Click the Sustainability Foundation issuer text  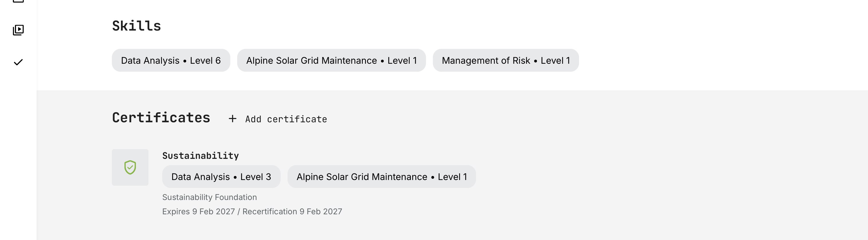210,197
